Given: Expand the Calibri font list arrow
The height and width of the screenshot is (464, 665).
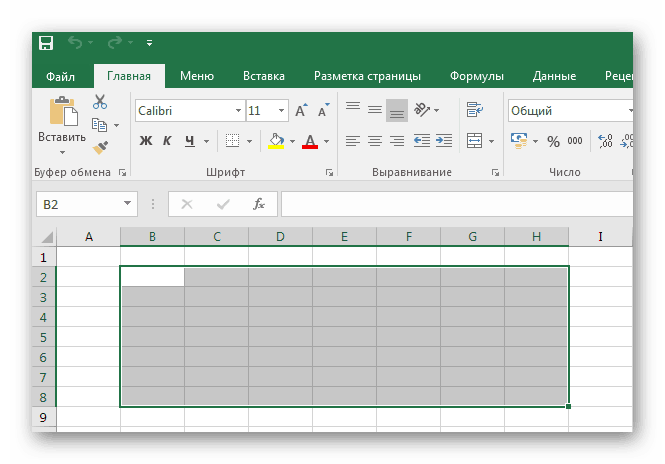Looking at the screenshot, I should (x=238, y=111).
